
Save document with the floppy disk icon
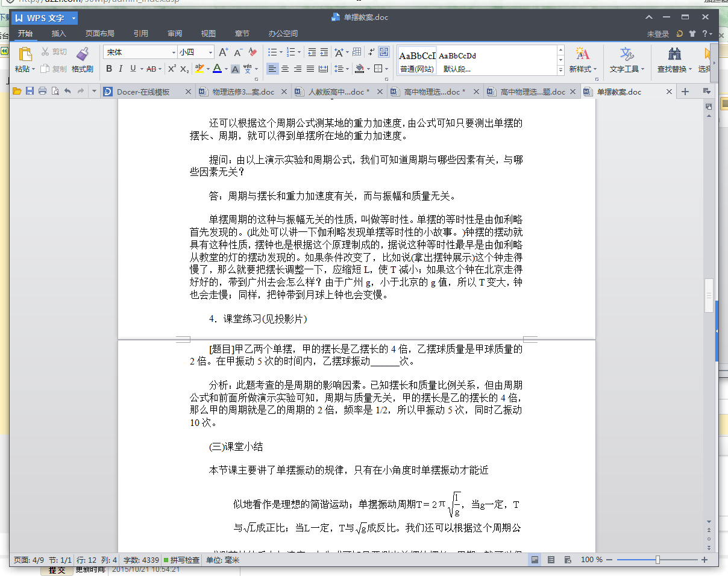tap(30, 92)
